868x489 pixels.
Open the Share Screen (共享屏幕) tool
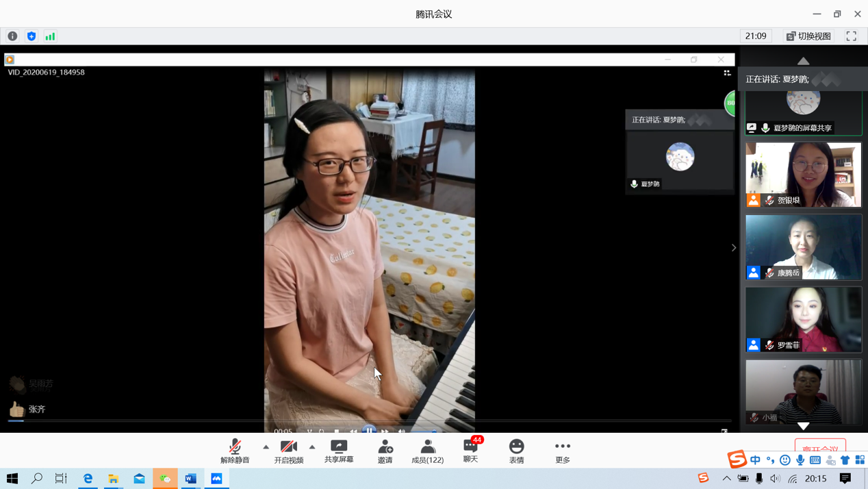click(x=339, y=451)
